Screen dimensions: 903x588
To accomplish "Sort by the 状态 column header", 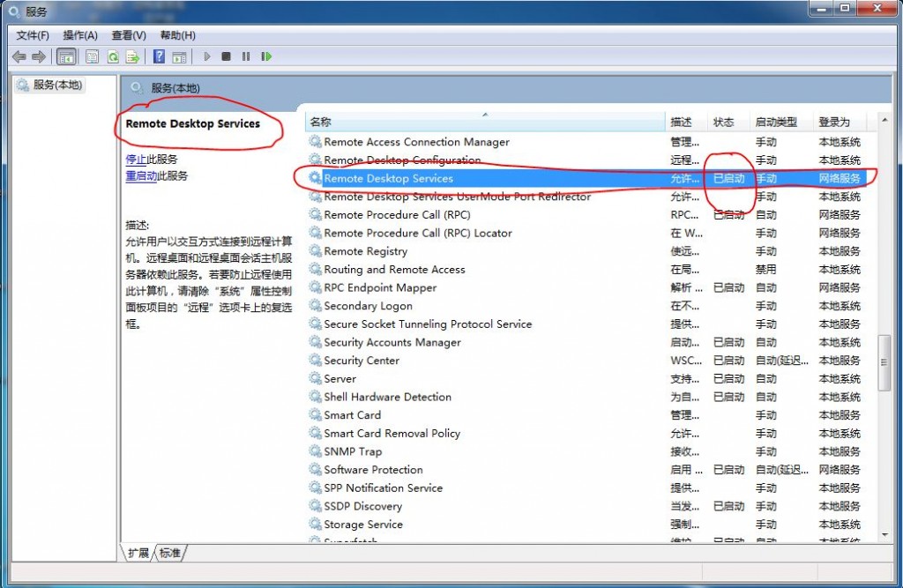I will 728,122.
